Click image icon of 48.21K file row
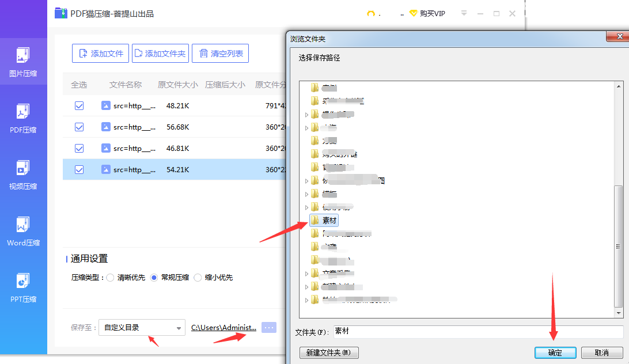 [105, 105]
